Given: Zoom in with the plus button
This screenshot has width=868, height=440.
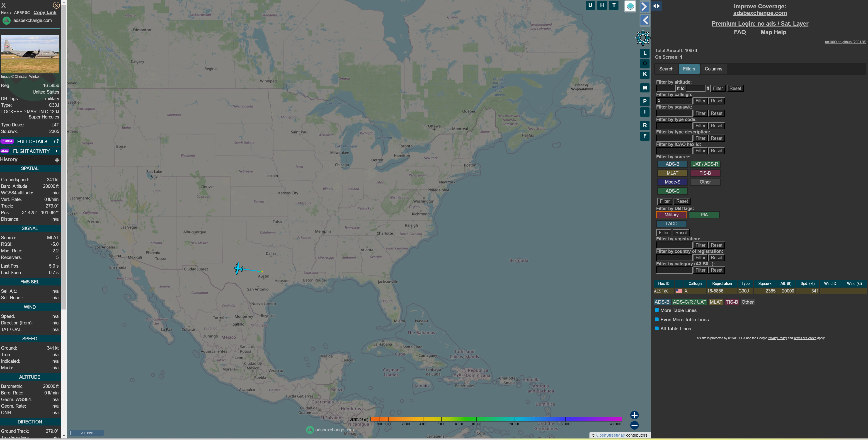Looking at the screenshot, I should (634, 415).
